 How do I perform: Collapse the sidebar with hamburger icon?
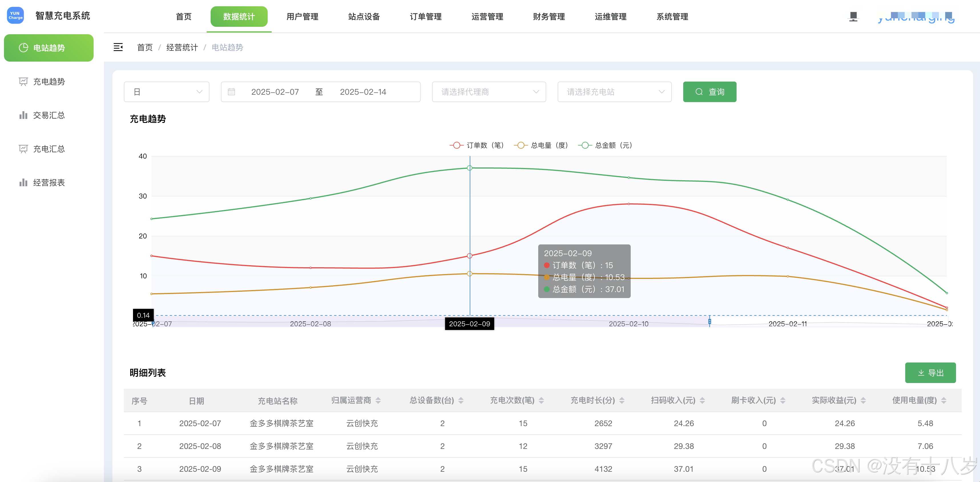pyautogui.click(x=118, y=47)
